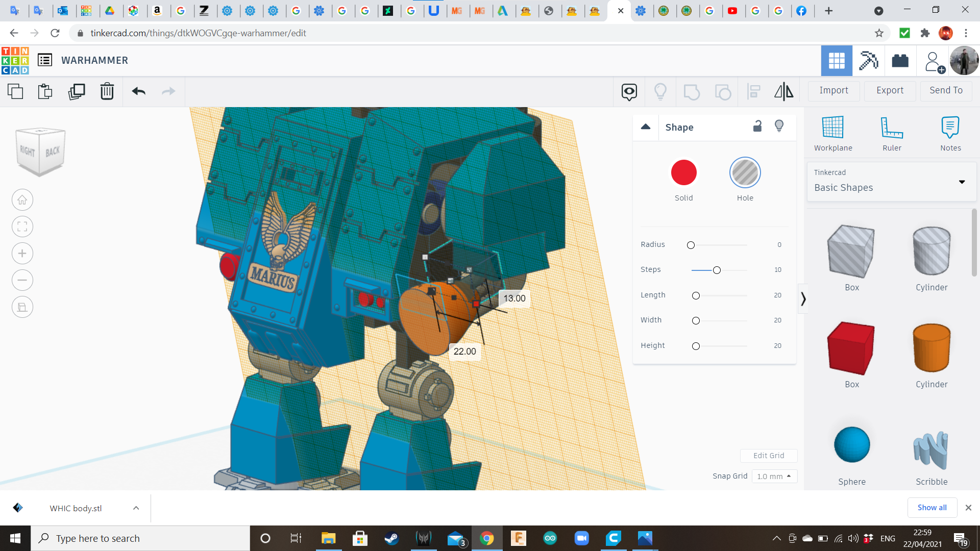Adjust the Steps slider handle

click(717, 270)
